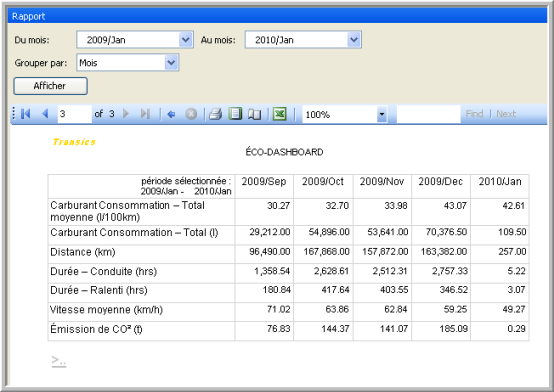554x392 pixels.
Task: Click the 2009/Dec column header
Action: click(441, 182)
